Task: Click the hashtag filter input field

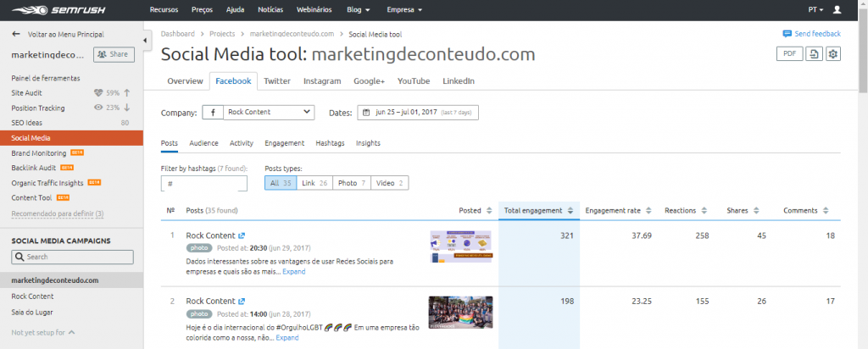Action: (204, 183)
